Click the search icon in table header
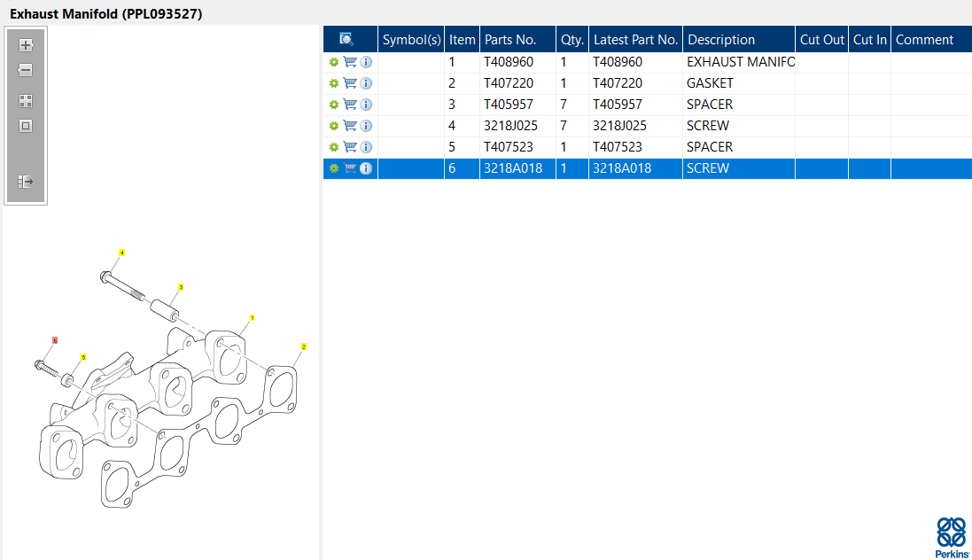Screen dimensions: 972x560 [x=346, y=40]
